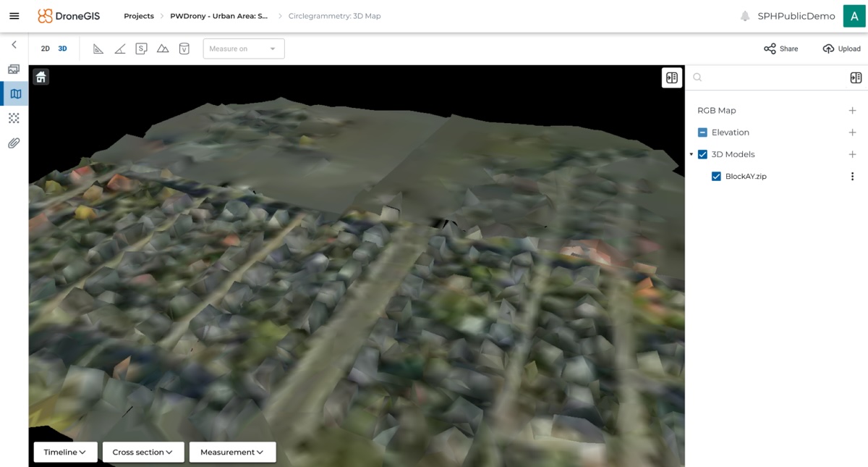Open the Measure on dropdown
Image resolution: width=868 pixels, height=467 pixels.
[244, 49]
